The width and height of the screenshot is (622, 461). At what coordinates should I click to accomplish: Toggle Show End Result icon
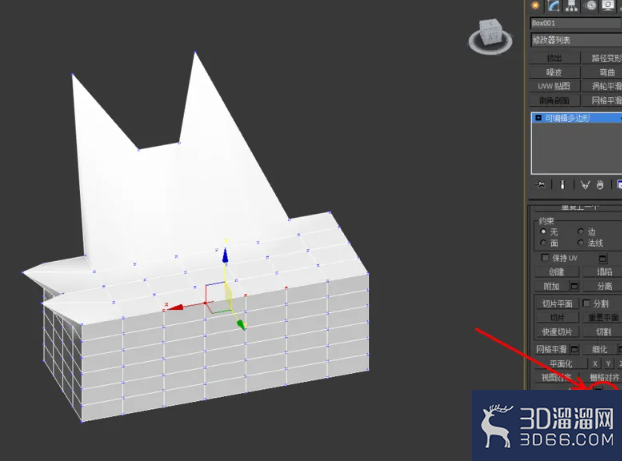[562, 185]
